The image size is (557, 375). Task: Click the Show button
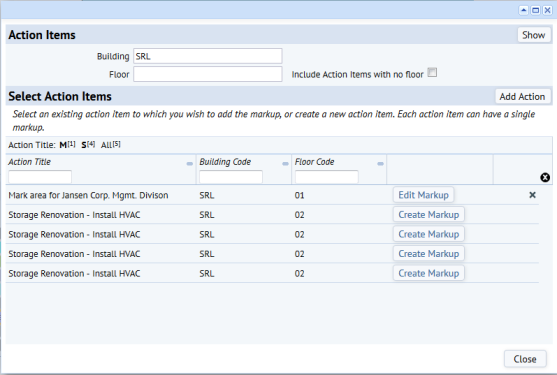click(534, 35)
